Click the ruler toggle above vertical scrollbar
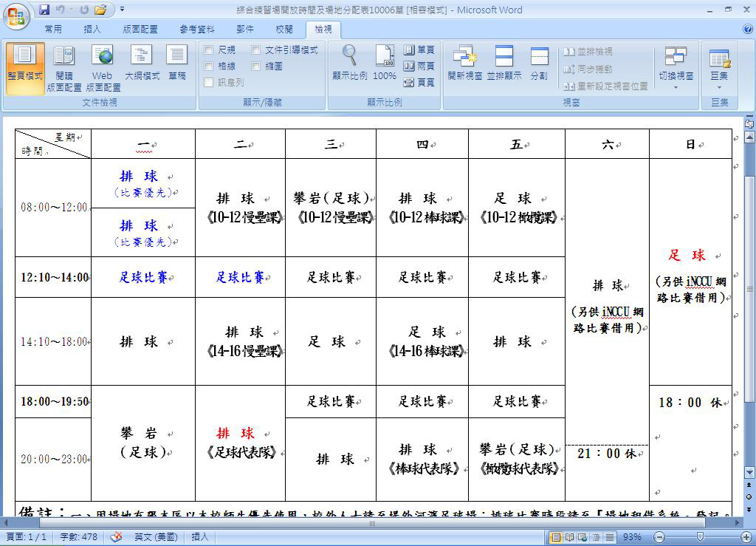756x546 pixels. [x=749, y=124]
